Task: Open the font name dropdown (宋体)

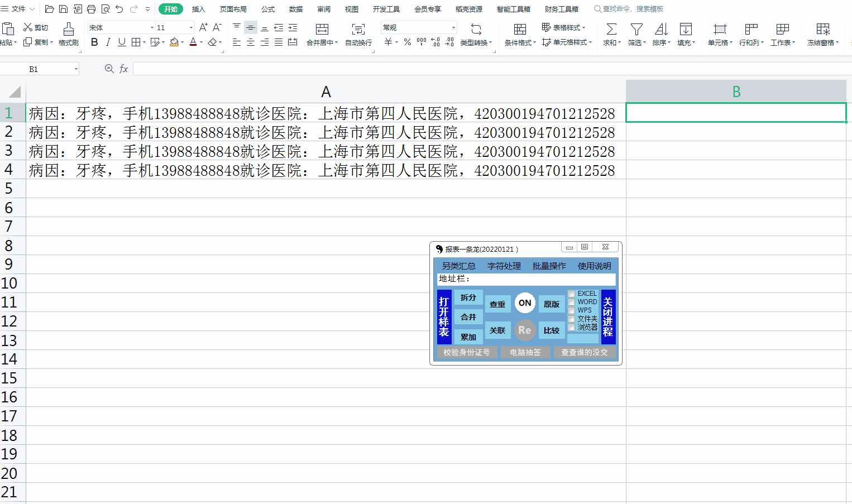Action: (152, 27)
